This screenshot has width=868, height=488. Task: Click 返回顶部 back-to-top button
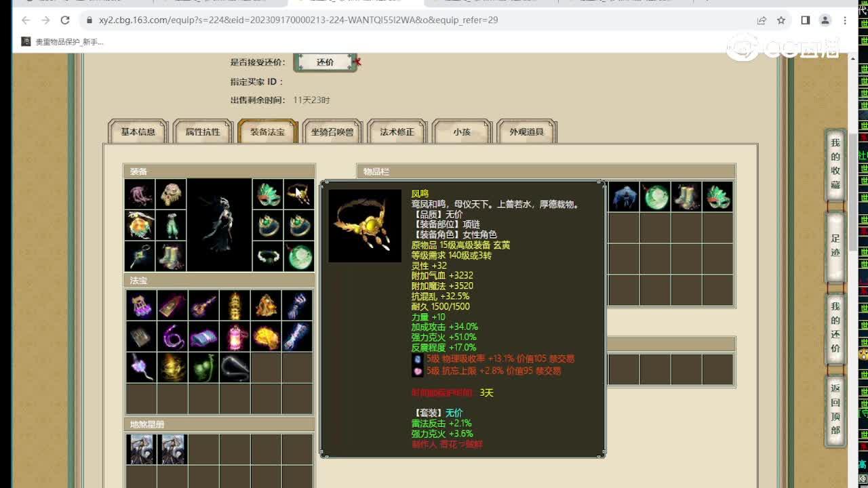click(835, 409)
